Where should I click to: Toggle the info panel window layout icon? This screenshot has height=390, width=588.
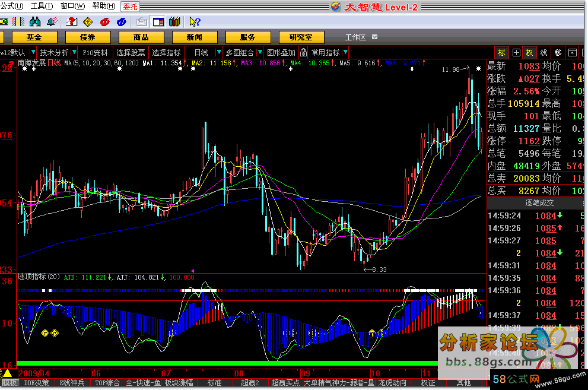(158, 22)
